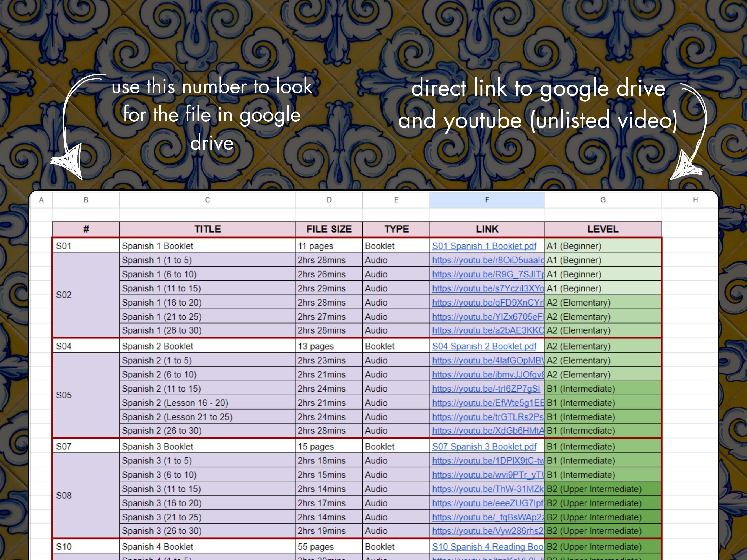Open the S07 Spanish 3 Booklet.pdf link
The width and height of the screenshot is (747, 560).
pyautogui.click(x=484, y=446)
